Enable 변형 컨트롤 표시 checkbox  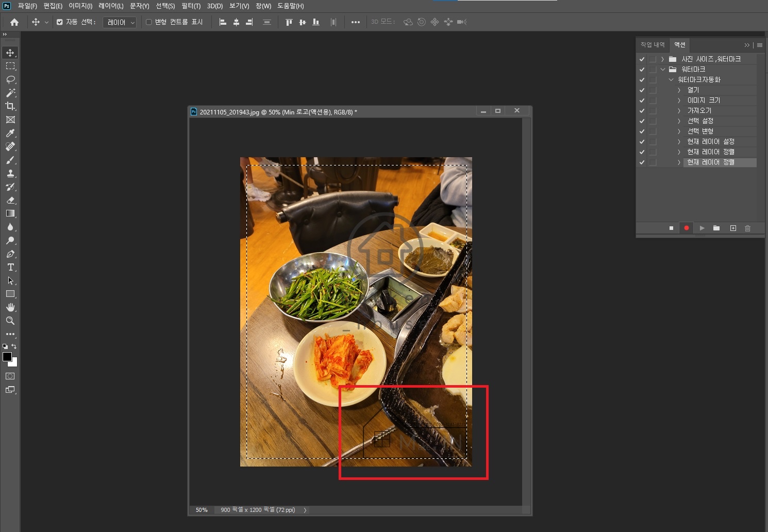[x=149, y=22]
